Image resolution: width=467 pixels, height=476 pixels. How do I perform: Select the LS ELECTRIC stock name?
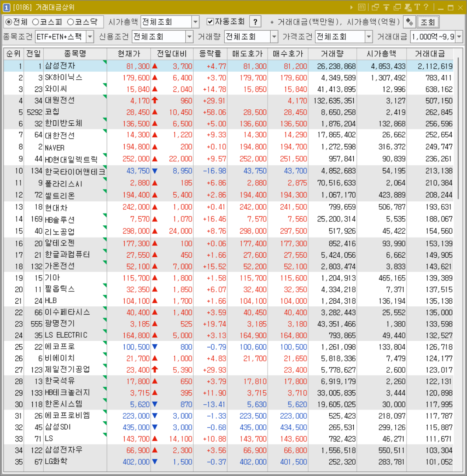coord(66,336)
